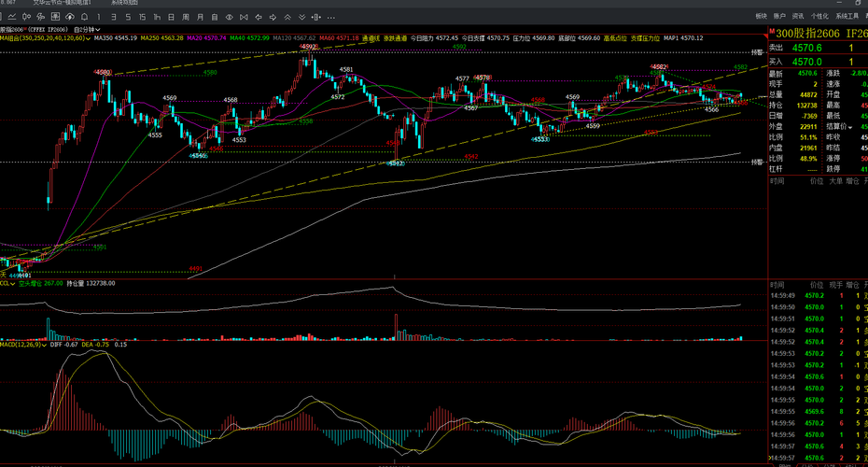Open the boxed chart panel icon
This screenshot has height=467, width=868.
click(x=55, y=17)
